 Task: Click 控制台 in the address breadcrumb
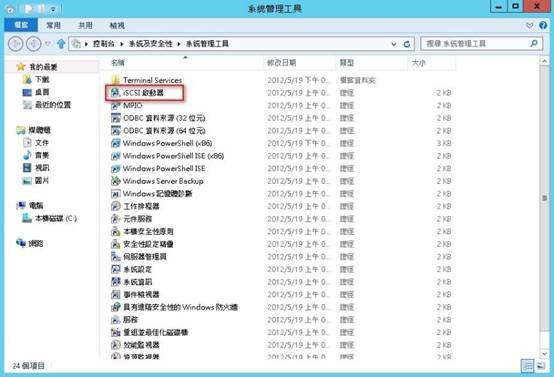tap(104, 44)
